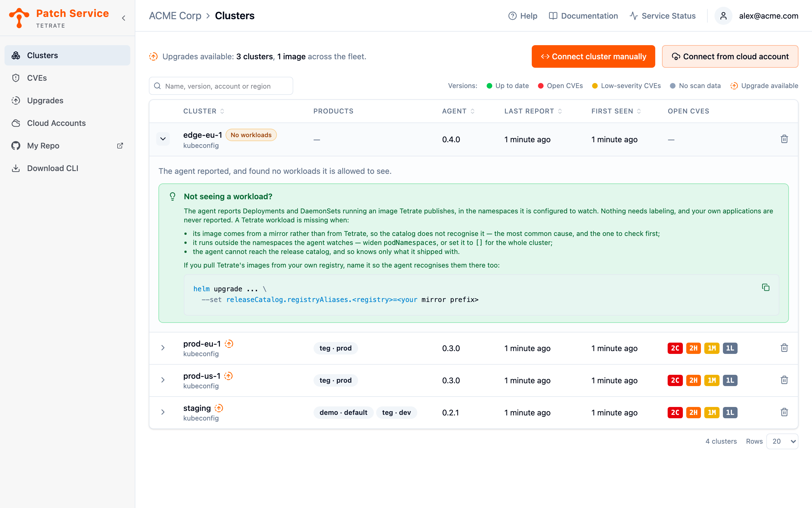Click Connect cluster manually button
Screen dimensions: 812x508
pos(593,56)
